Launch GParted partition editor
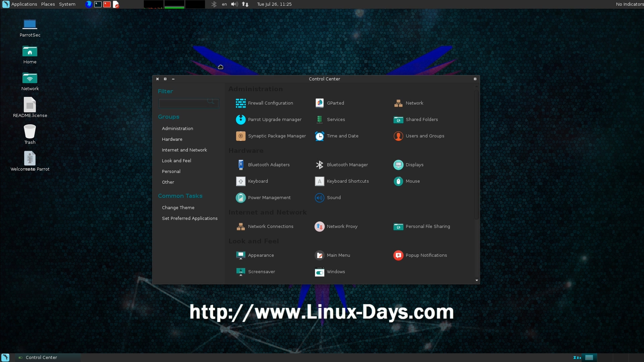 pos(329,103)
